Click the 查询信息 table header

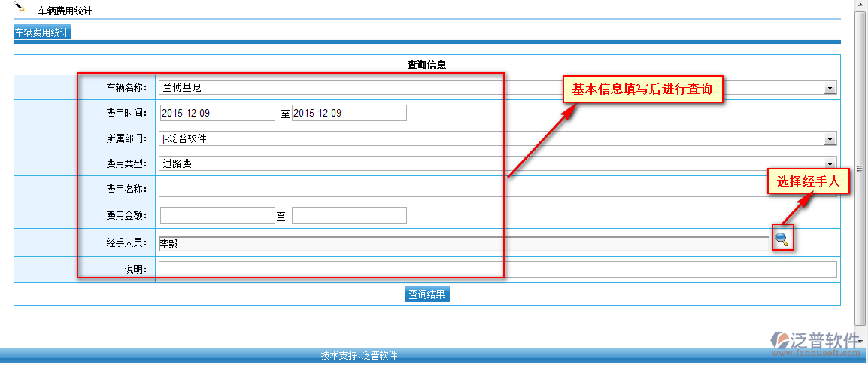tap(426, 65)
